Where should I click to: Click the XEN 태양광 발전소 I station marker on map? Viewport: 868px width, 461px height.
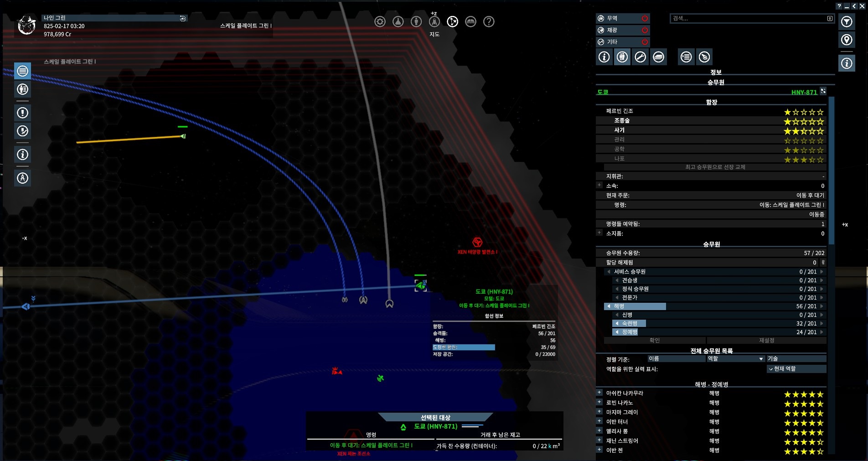477,242
